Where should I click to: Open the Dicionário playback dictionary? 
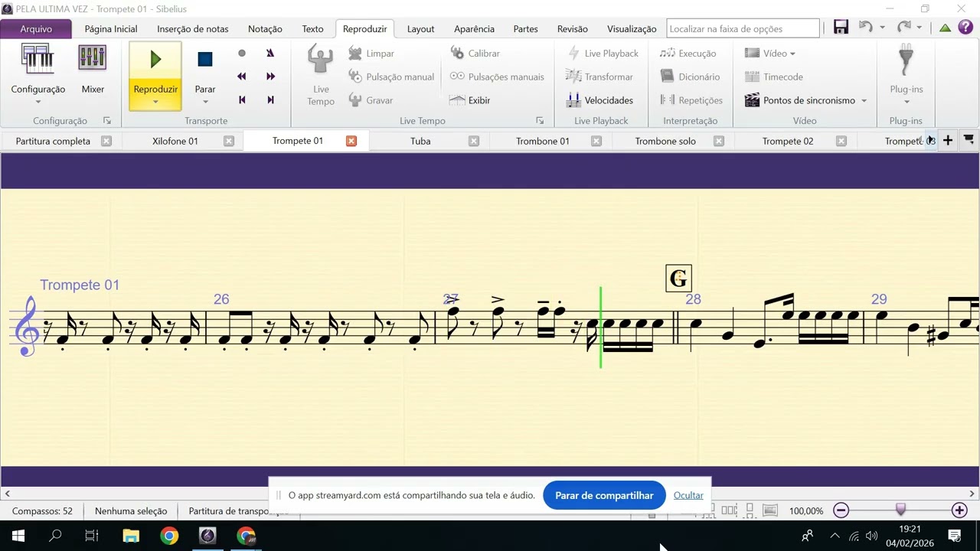[x=690, y=77]
